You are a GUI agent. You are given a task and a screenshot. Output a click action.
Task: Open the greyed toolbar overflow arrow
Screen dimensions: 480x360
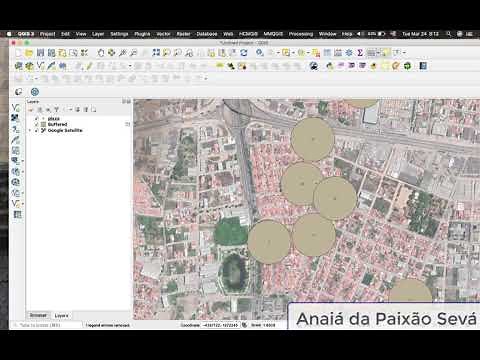[x=206, y=79]
